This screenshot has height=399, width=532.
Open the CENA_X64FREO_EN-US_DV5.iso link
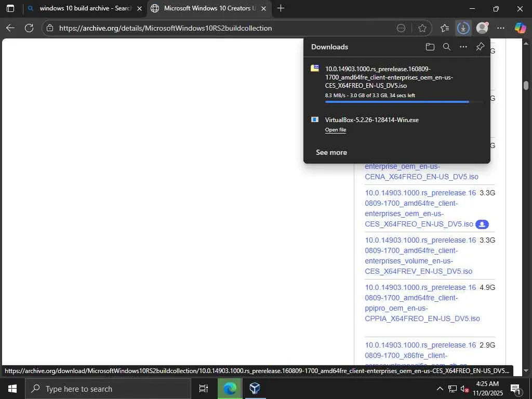tap(421, 171)
